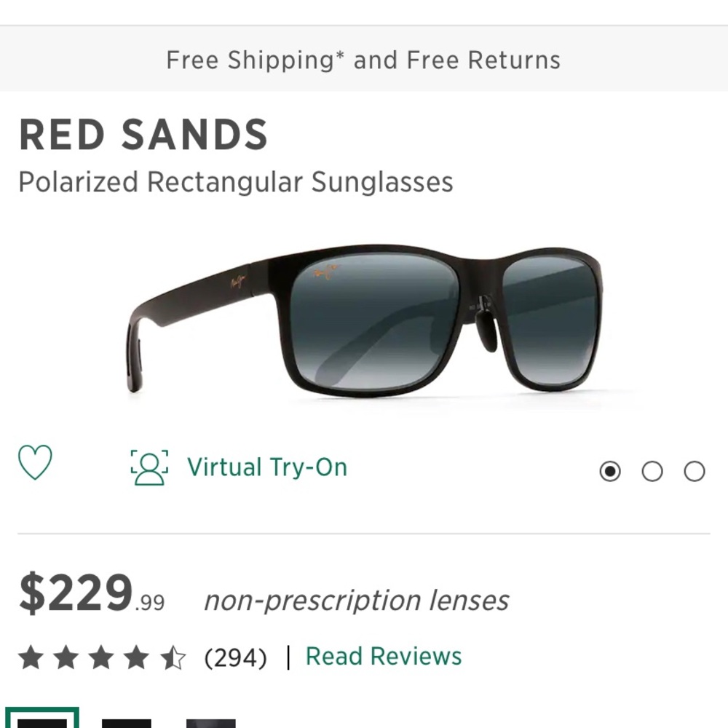This screenshot has width=728, height=728.
Task: Select the second image carousel dot
Action: point(652,472)
